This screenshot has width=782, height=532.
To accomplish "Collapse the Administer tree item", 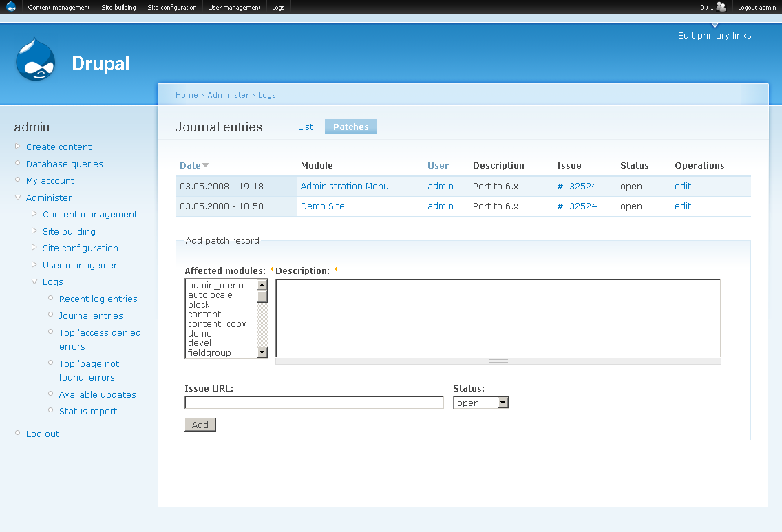I will [x=18, y=198].
